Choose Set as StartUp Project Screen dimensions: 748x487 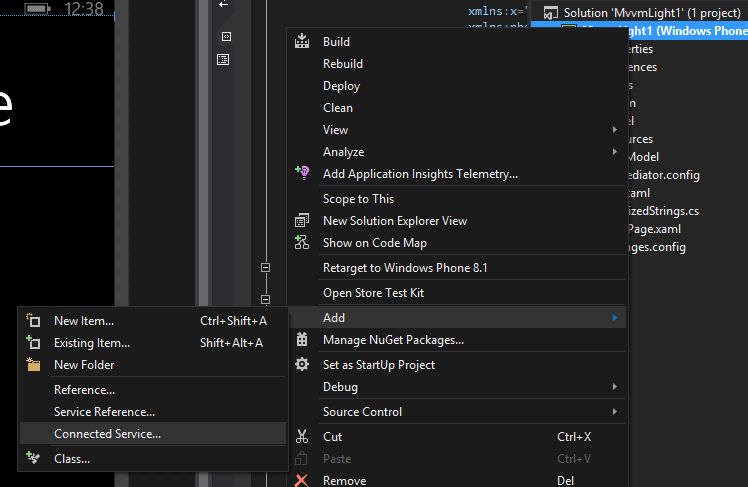click(457, 364)
